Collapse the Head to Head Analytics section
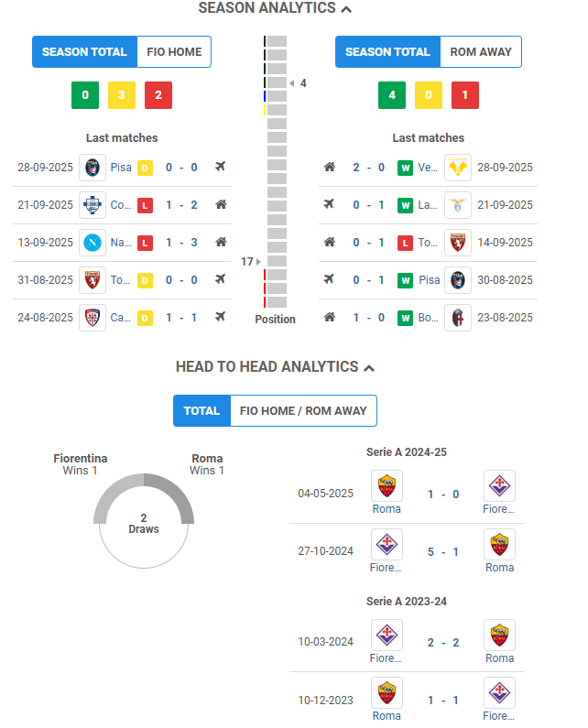 [369, 367]
